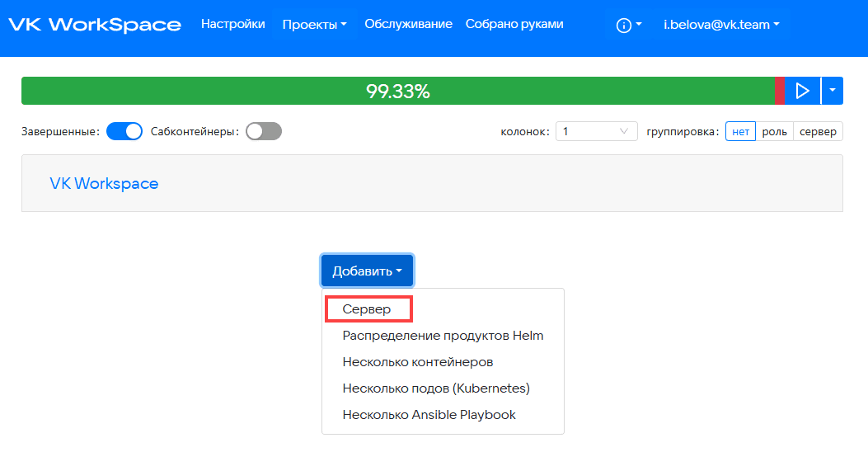Choose Сервер from the add menu
868x452 pixels.
[367, 309]
